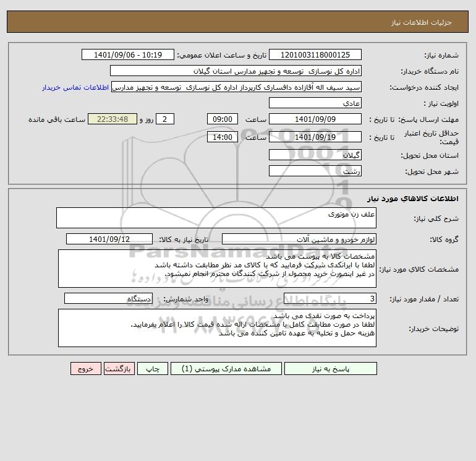The height and width of the screenshot is (461, 476).
Task: Click the پاسخ به نیاز button
Action: coord(330,369)
